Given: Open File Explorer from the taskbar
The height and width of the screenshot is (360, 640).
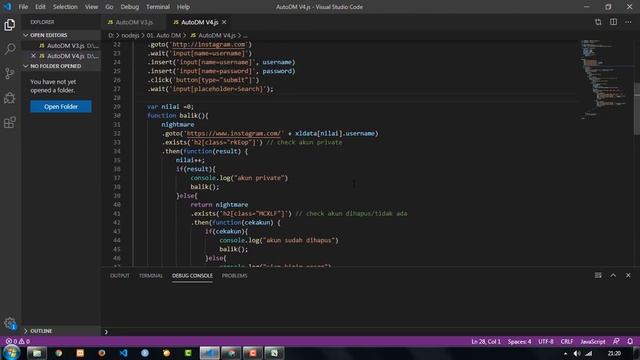Looking at the screenshot, I should 37,353.
